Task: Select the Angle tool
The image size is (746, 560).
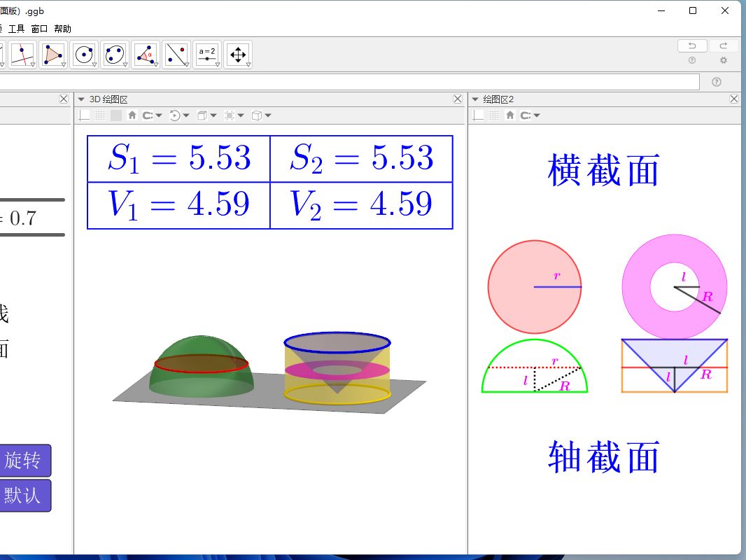Action: tap(146, 55)
